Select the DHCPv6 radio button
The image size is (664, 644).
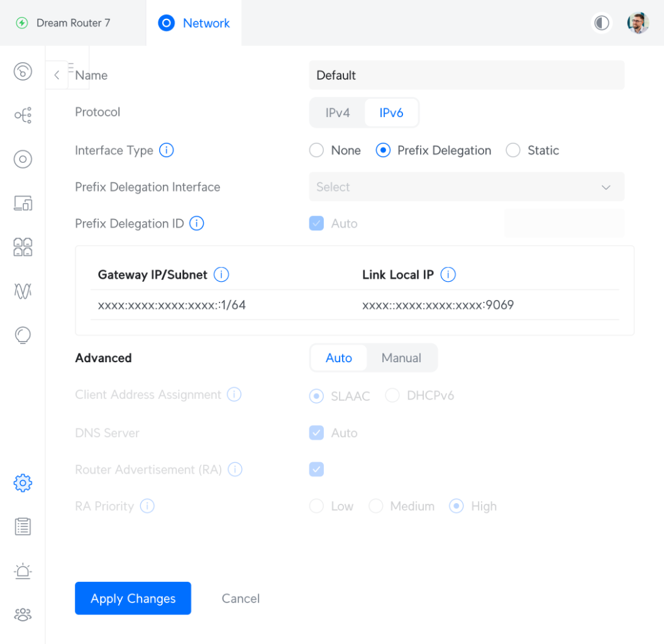point(392,396)
